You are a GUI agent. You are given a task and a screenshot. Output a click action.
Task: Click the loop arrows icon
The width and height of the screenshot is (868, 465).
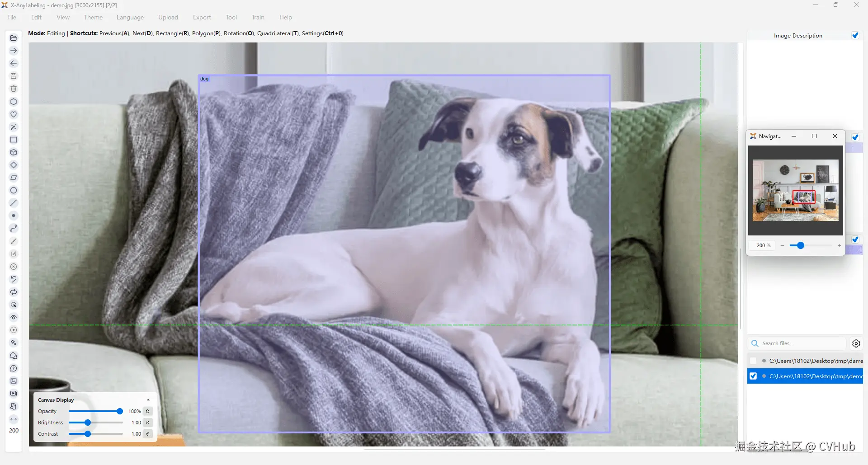click(14, 292)
